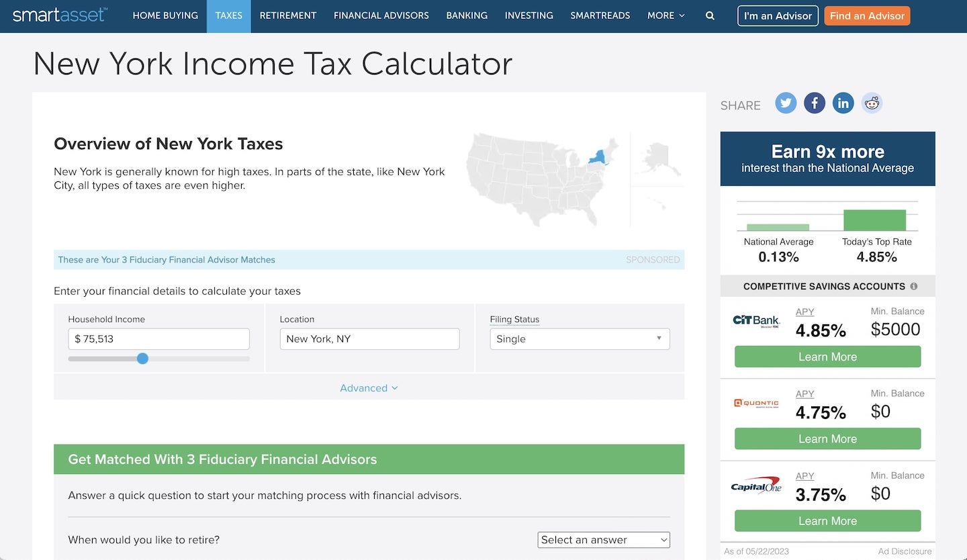Screen dimensions: 967x560
Task: Open the retirement answer dropdown
Action: click(603, 540)
